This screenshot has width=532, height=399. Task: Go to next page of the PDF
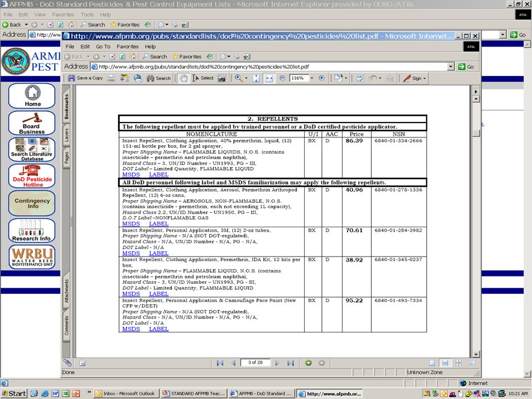click(x=277, y=363)
